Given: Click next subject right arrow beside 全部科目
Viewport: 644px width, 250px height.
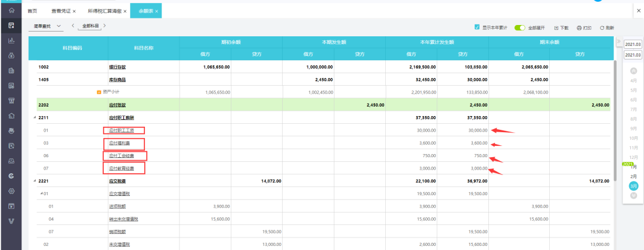Looking at the screenshot, I should click(x=105, y=26).
